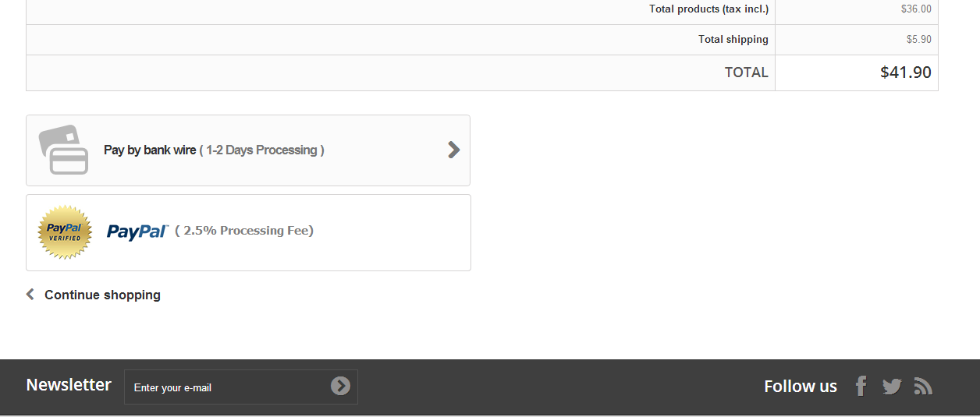Focus the Enter your e-mail field
The height and width of the screenshot is (417, 980).
click(226, 387)
